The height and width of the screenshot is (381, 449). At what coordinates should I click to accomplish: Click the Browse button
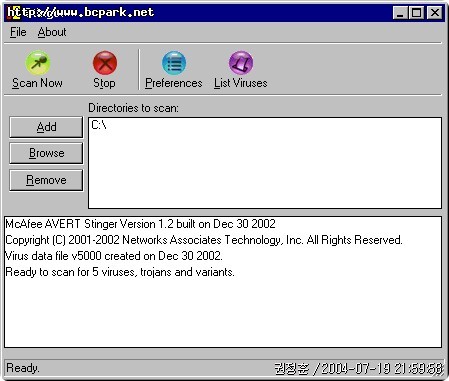(46, 153)
